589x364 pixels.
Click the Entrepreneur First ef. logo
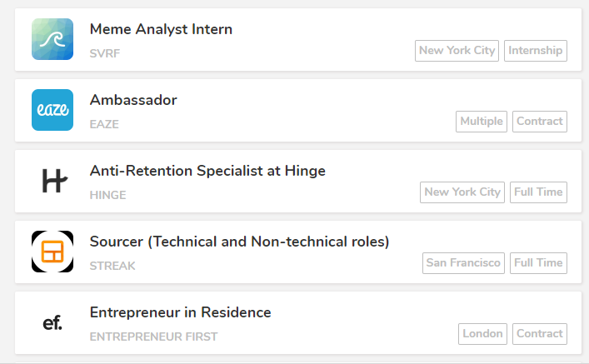click(52, 322)
